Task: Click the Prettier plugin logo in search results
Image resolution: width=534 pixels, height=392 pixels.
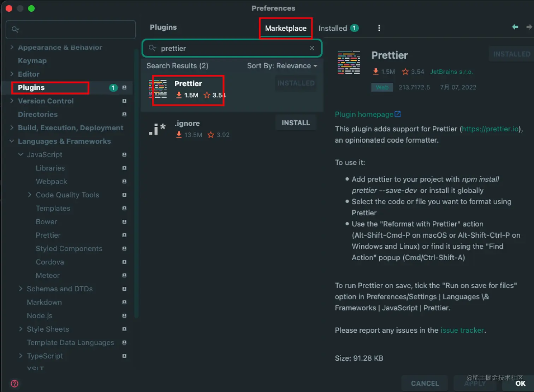Action: click(158, 89)
